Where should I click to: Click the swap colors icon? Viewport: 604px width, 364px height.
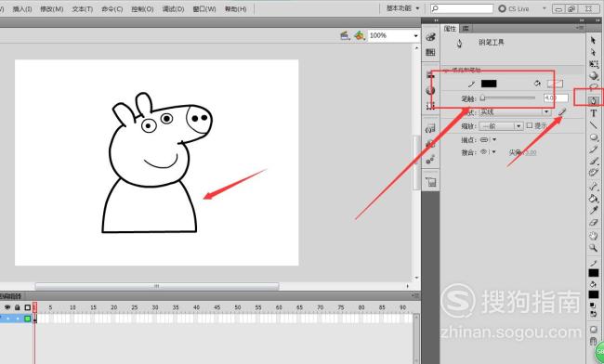[593, 314]
